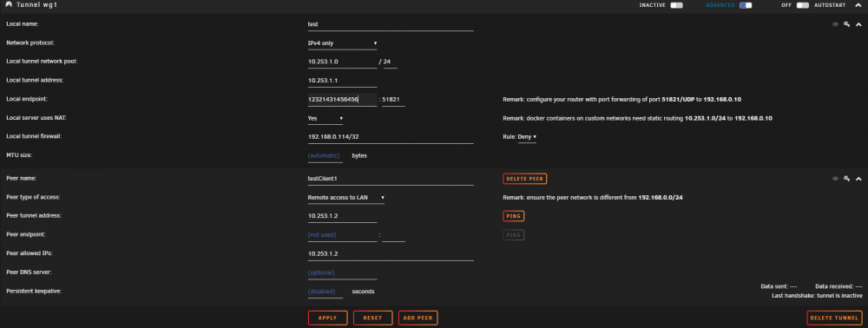
Task: Focus the Peer DNS server field
Action: pos(342,272)
